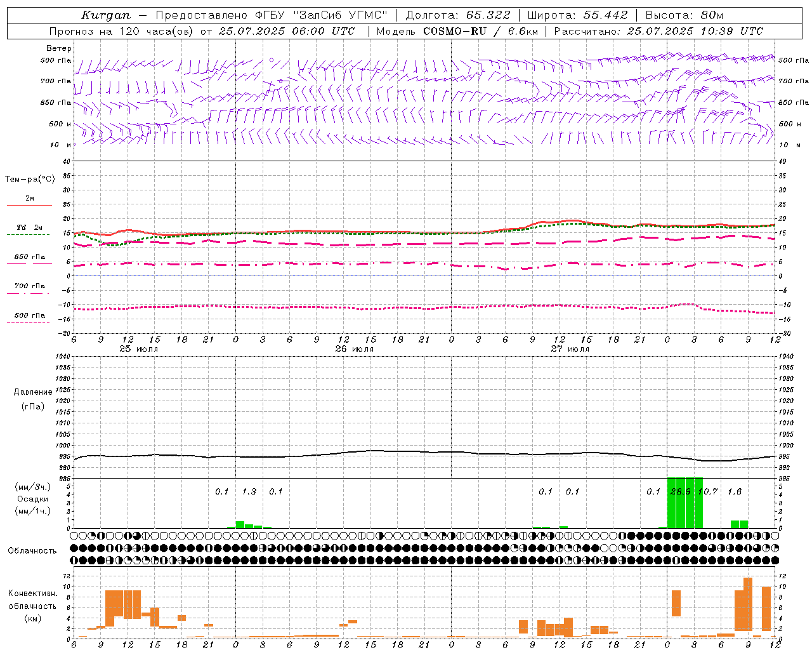The width and height of the screenshot is (812, 650).
Task: Click latitude value "Широта: 55.442"
Action: point(578,15)
